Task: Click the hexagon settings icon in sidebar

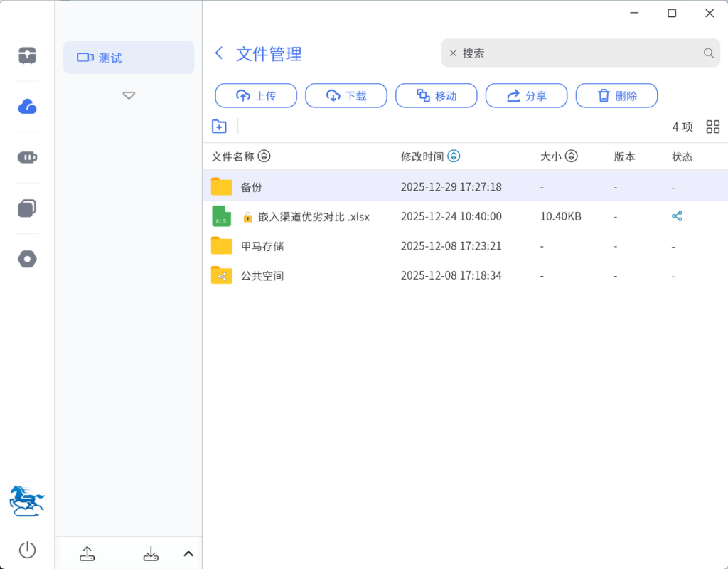Action: pos(27,260)
